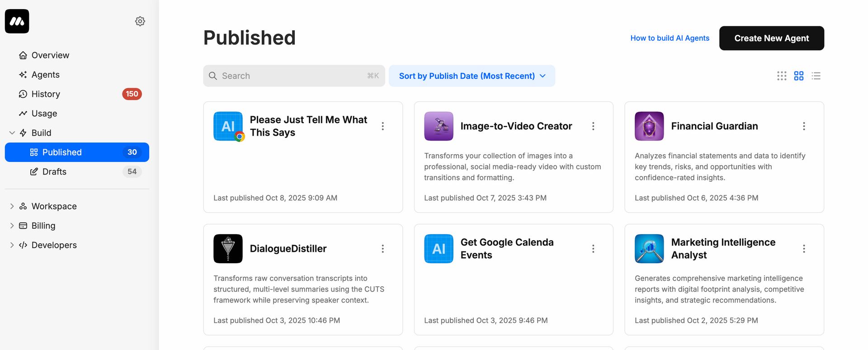
Task: Open Sort by Publish Date dropdown
Action: pyautogui.click(x=472, y=76)
